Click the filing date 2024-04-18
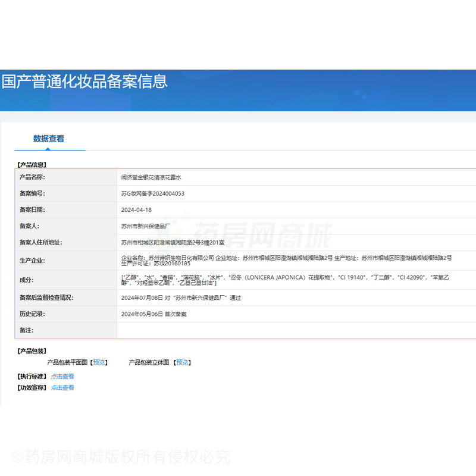This screenshot has width=476, height=476. [x=136, y=210]
